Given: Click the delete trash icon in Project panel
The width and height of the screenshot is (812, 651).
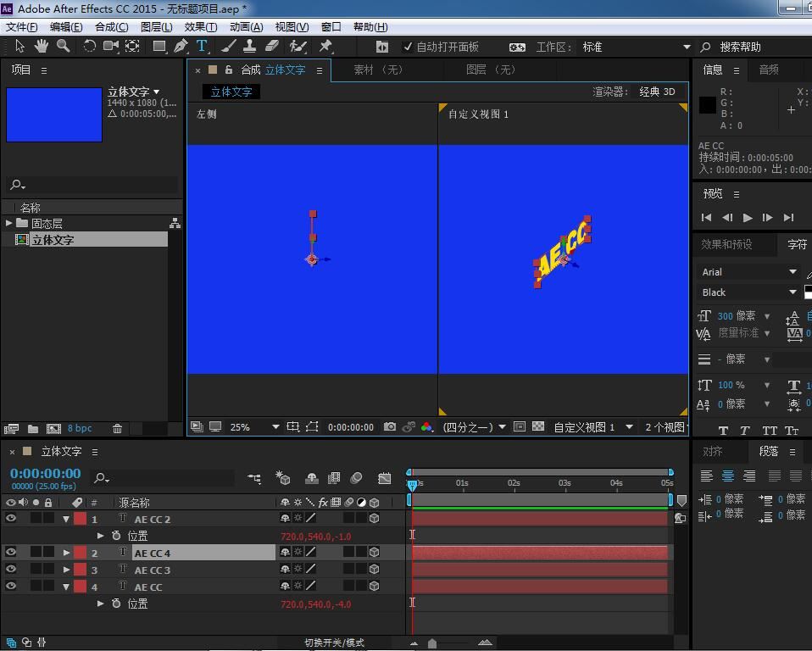Looking at the screenshot, I should pos(118,428).
